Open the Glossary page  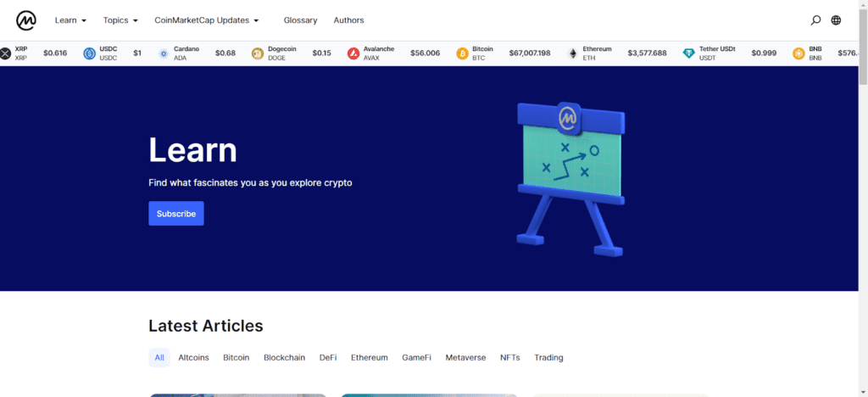[x=301, y=20]
